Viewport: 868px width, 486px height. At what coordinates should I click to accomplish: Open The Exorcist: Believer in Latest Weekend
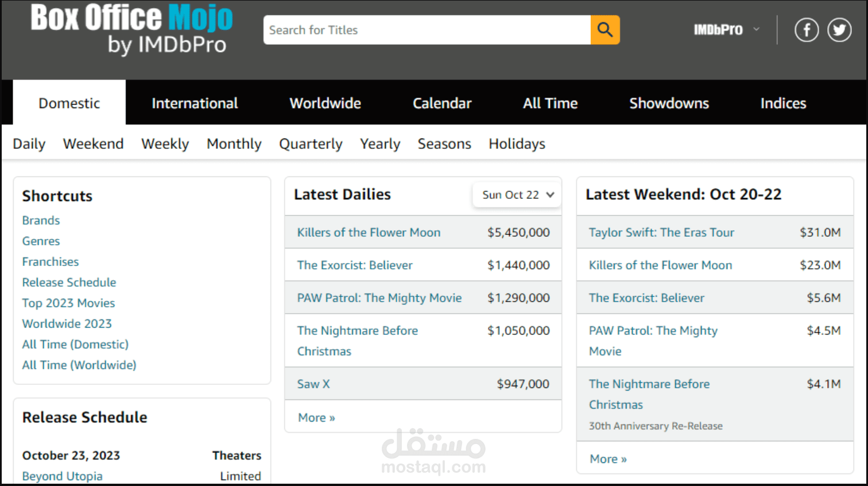pos(646,298)
